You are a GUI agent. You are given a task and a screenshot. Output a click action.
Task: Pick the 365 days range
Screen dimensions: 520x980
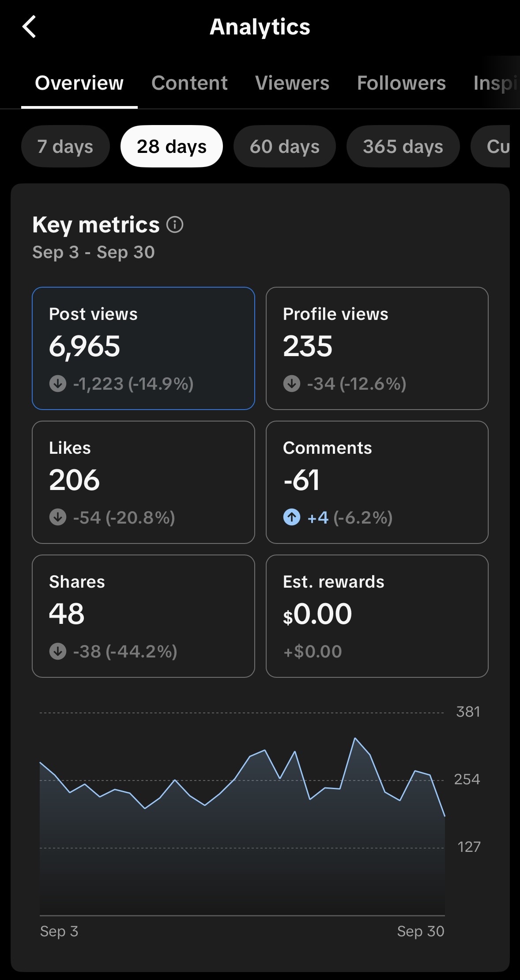pyautogui.click(x=403, y=146)
